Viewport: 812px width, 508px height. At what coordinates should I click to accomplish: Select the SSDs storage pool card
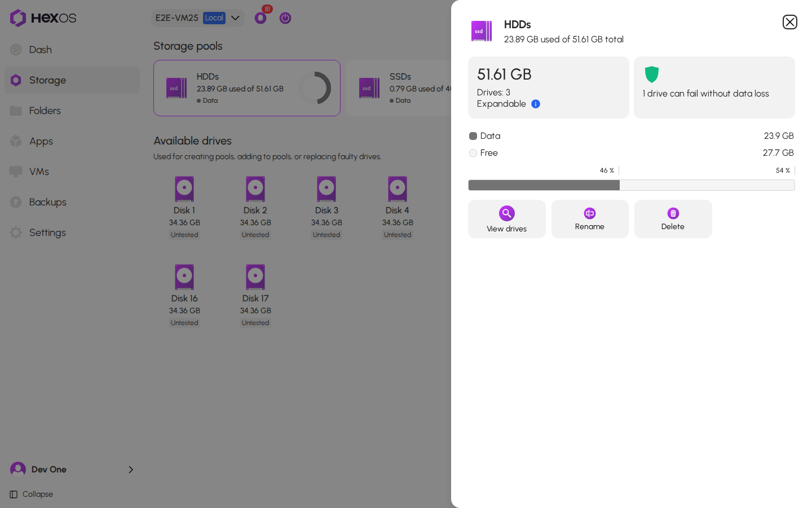[399, 88]
